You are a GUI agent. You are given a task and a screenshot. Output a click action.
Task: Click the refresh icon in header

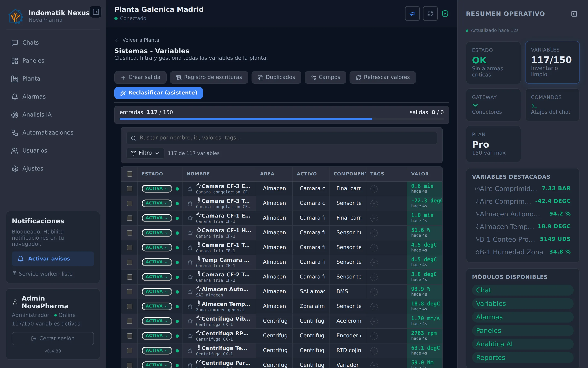click(x=430, y=14)
